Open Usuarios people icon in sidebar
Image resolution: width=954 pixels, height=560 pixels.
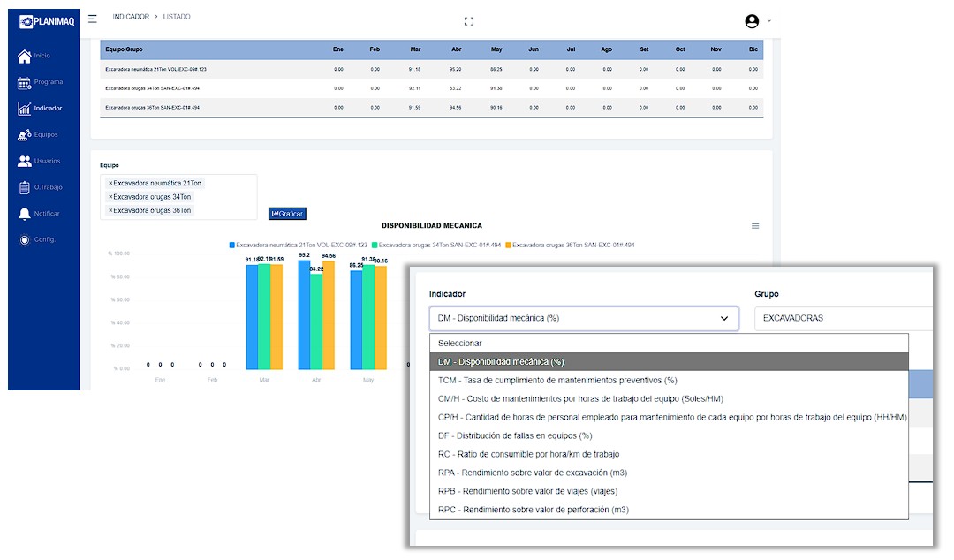click(25, 162)
